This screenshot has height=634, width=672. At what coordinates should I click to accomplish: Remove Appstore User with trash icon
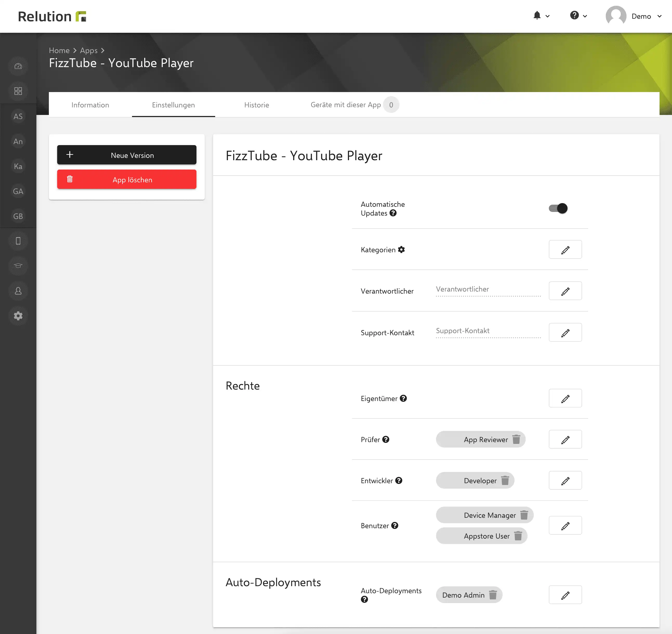coord(518,536)
